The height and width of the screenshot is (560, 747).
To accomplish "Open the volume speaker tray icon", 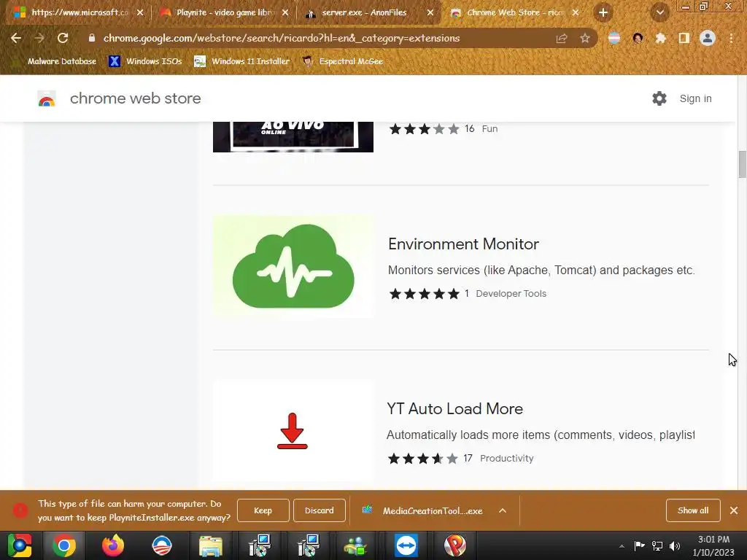I will pyautogui.click(x=675, y=545).
